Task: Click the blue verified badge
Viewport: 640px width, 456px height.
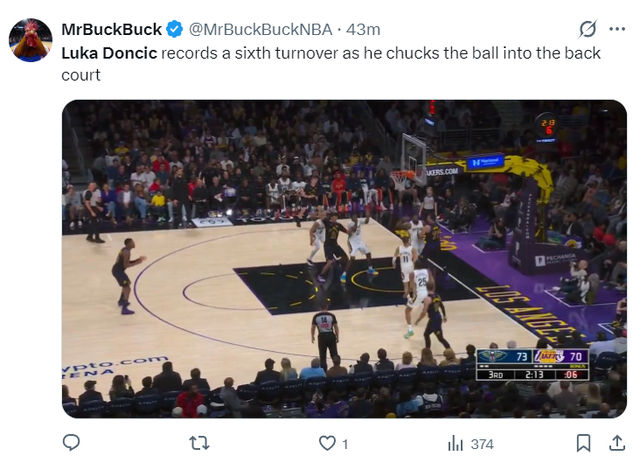Action: (173, 29)
